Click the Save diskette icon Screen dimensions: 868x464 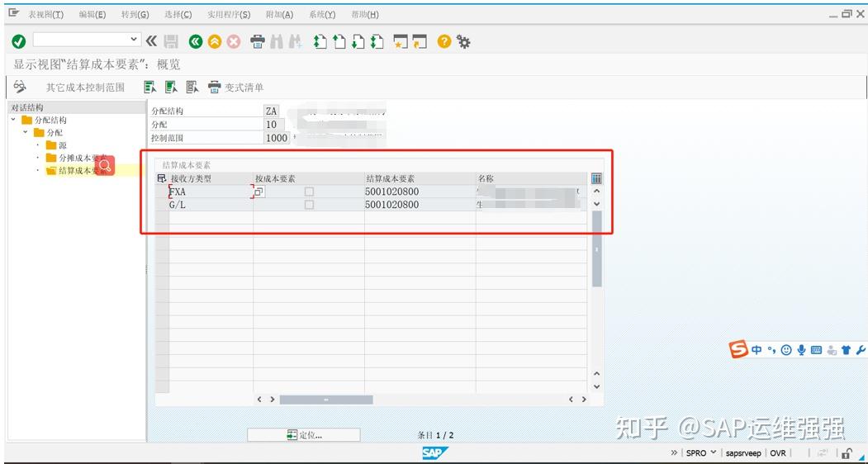pos(171,41)
